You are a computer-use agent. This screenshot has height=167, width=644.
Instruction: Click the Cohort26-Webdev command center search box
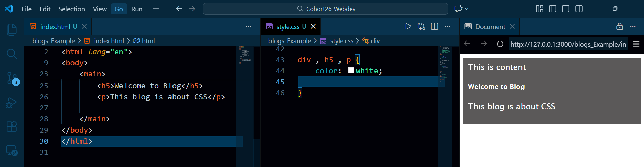(325, 9)
